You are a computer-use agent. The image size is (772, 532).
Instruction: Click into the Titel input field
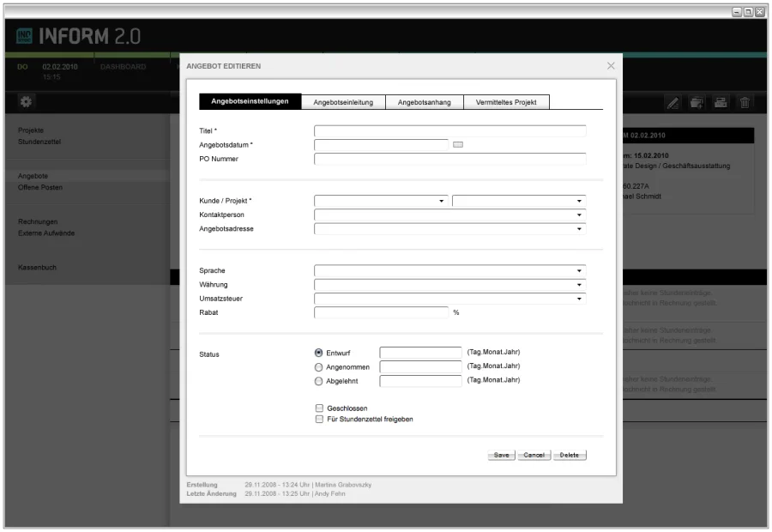click(449, 130)
